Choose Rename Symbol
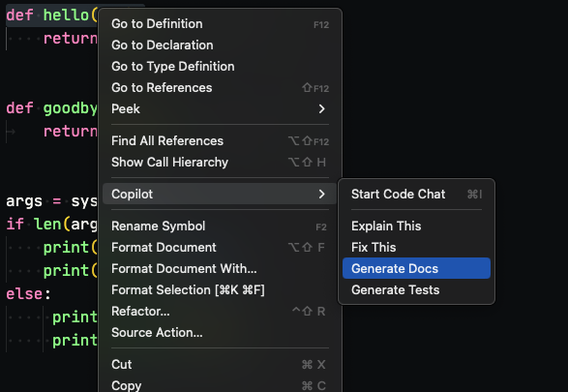This screenshot has height=392, width=568. (x=220, y=226)
